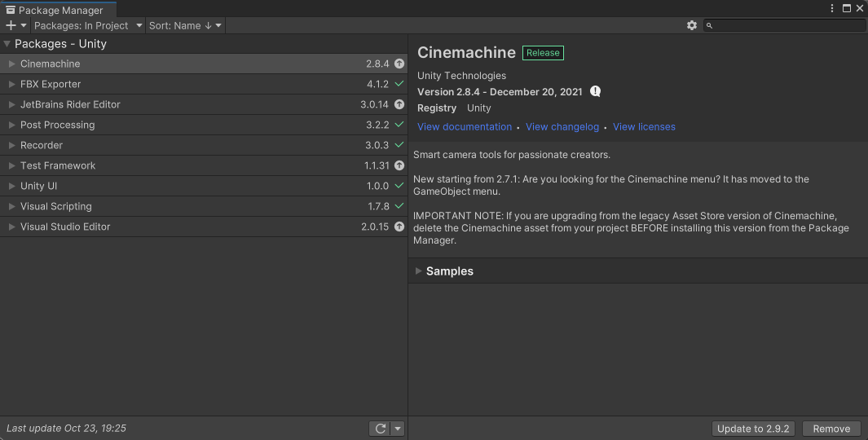Open the Packages: In Project dropdown

click(x=89, y=25)
